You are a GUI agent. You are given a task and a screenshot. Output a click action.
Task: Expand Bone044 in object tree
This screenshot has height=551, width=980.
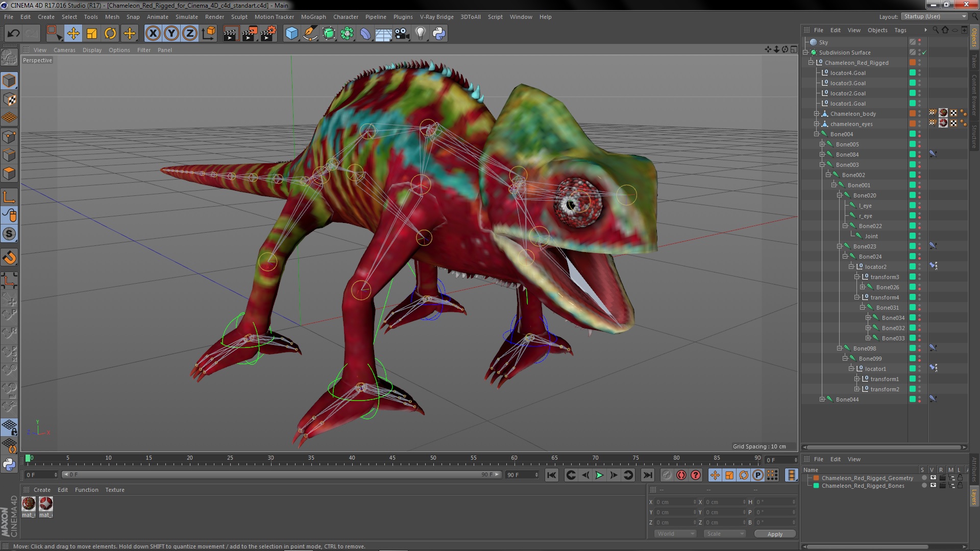pos(822,399)
